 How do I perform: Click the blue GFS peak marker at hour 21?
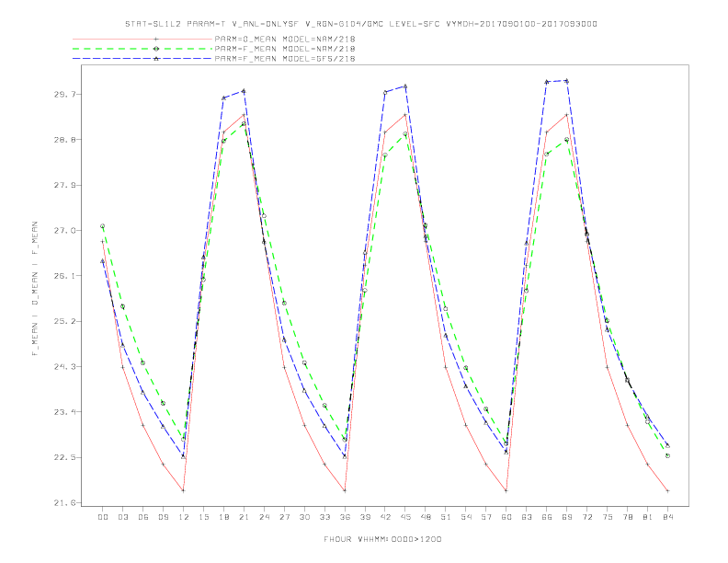pos(244,91)
